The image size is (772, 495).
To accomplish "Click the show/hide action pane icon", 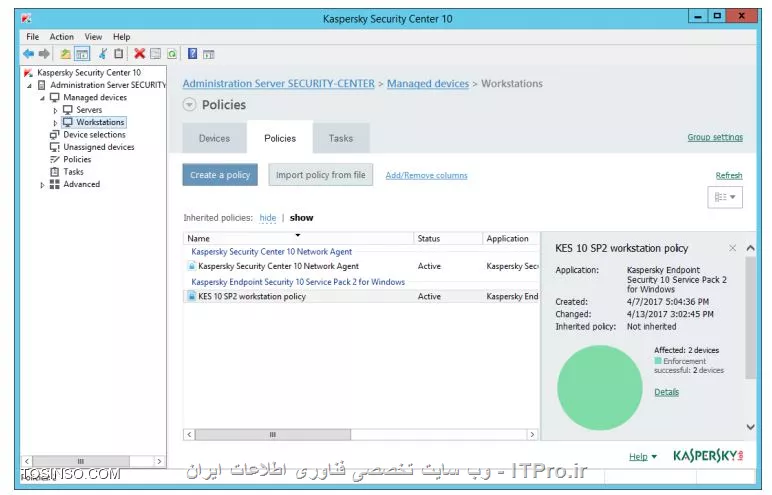I will click(209, 54).
